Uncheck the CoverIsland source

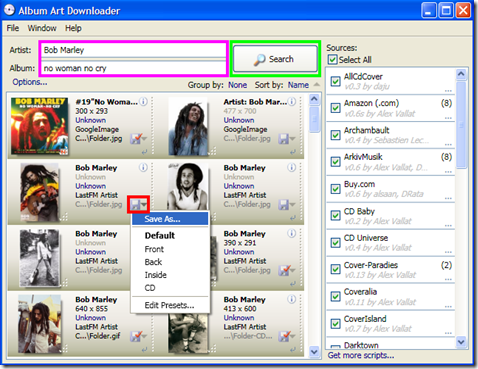click(x=335, y=323)
